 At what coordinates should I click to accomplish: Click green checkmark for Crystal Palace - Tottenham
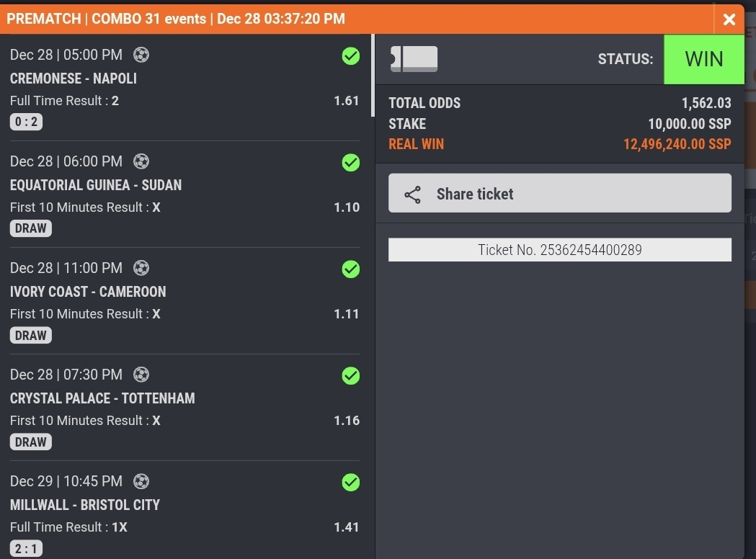[351, 376]
